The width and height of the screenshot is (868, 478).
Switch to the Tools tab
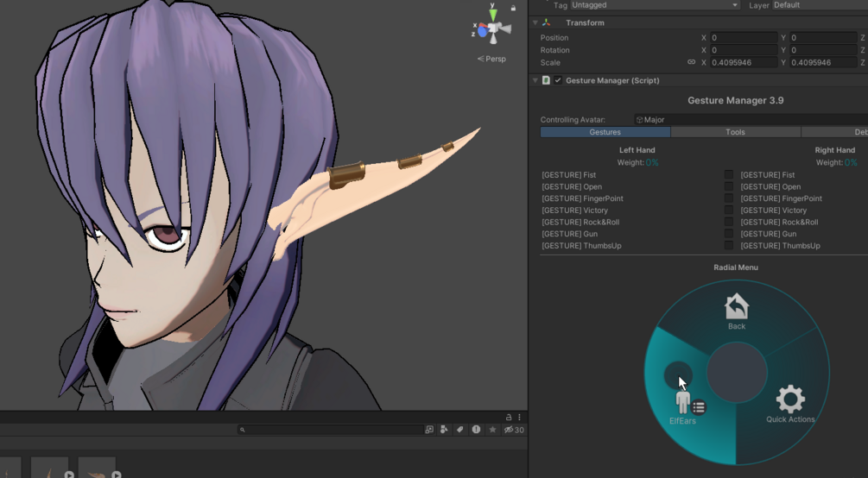click(735, 132)
